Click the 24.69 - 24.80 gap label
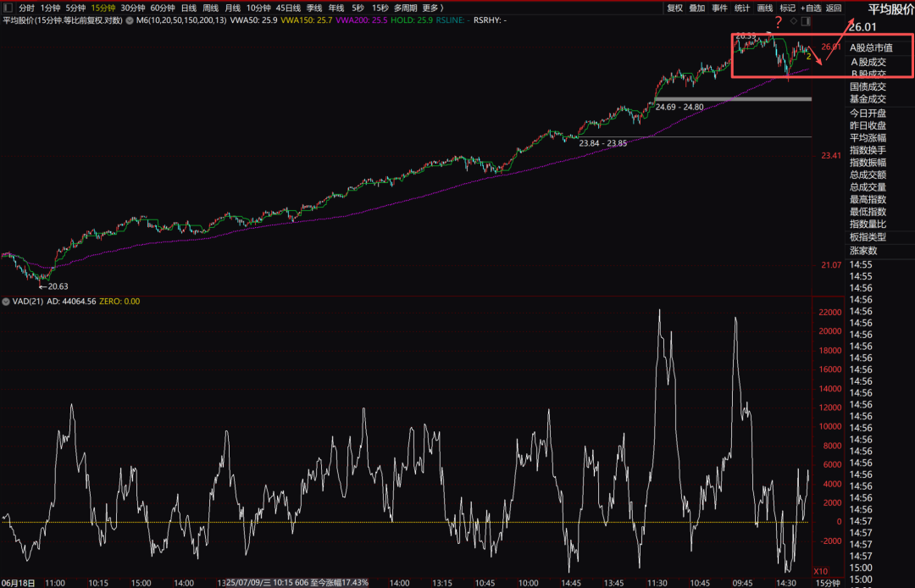915x588 pixels. point(679,108)
